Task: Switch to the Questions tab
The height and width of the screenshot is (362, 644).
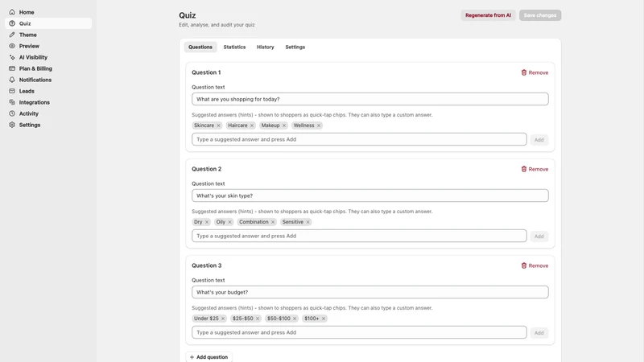Action: point(200,47)
